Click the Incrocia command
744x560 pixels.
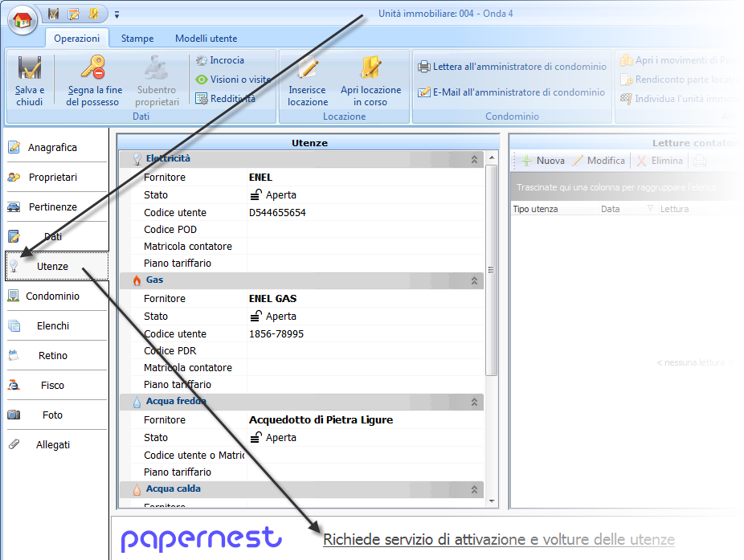point(220,60)
